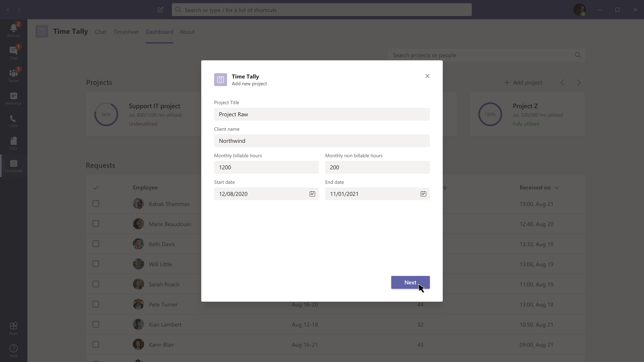Click Search projects or people box
The width and height of the screenshot is (644, 362).
[486, 55]
